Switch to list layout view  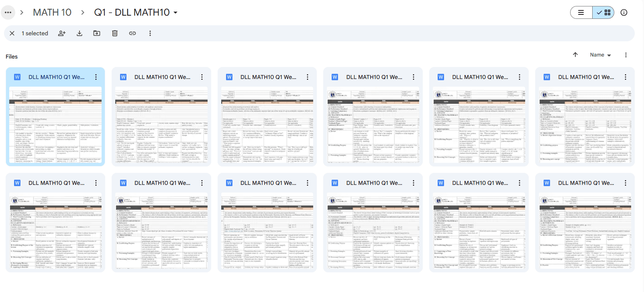(x=581, y=12)
